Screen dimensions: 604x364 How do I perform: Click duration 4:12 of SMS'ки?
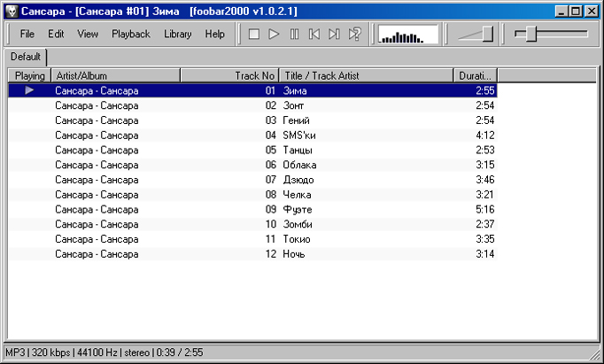pyautogui.click(x=485, y=136)
